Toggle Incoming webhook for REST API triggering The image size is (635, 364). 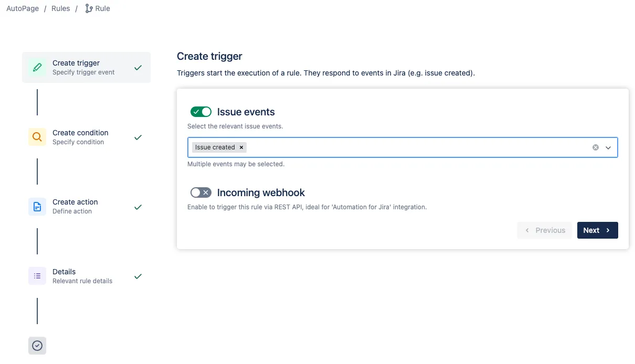[x=200, y=192]
